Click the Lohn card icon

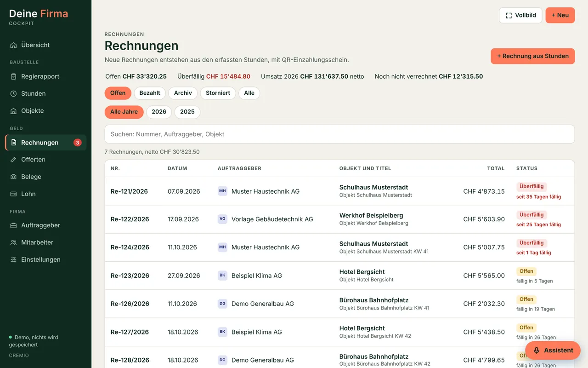pos(13,194)
